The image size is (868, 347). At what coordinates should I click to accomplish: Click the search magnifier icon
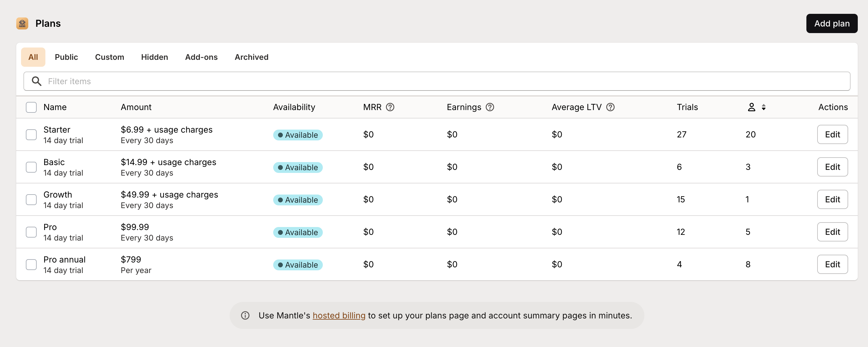point(36,81)
